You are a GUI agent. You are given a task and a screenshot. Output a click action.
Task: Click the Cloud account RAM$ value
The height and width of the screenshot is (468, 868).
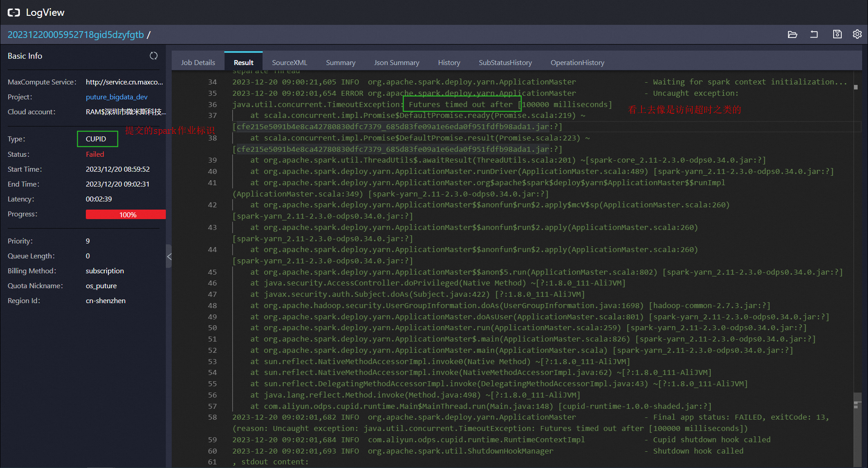coord(126,112)
